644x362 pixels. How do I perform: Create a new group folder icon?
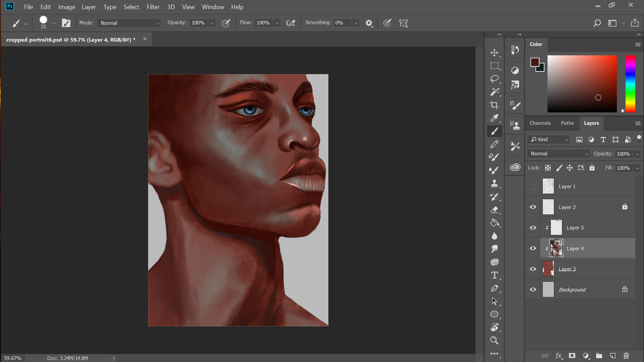click(599, 356)
